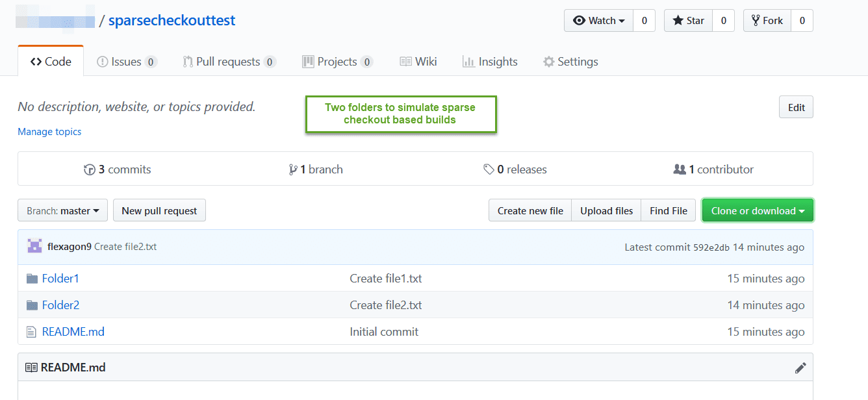Star the sparsecheckouttest repository
868x400 pixels.
(x=688, y=20)
